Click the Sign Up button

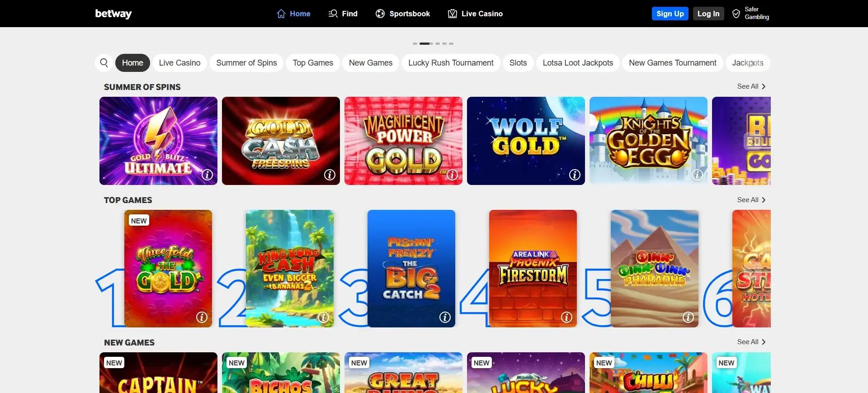(670, 14)
